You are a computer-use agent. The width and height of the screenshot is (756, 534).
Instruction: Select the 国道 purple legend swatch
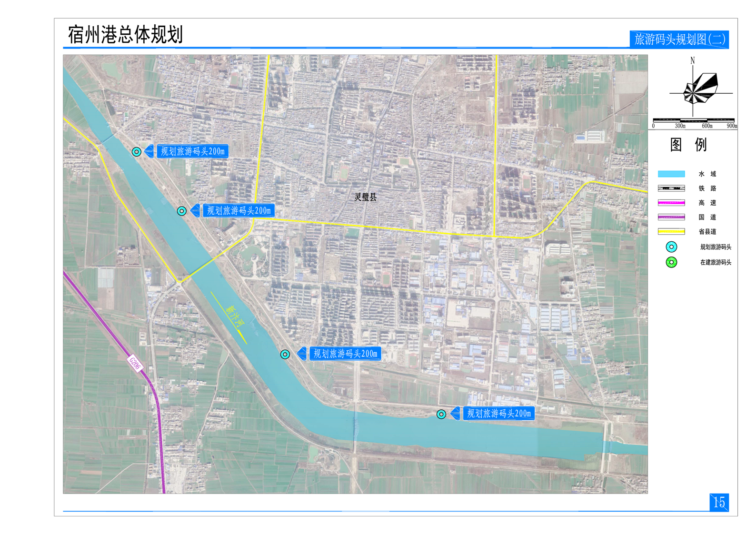[671, 217]
